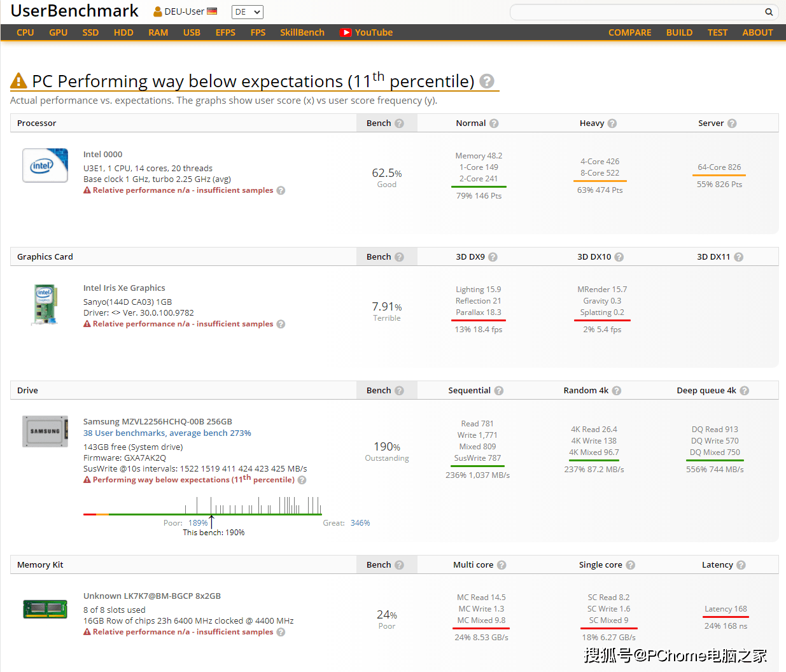The width and height of the screenshot is (786, 672).
Task: Click the 190% Outstanding drive bench score
Action: tap(387, 451)
